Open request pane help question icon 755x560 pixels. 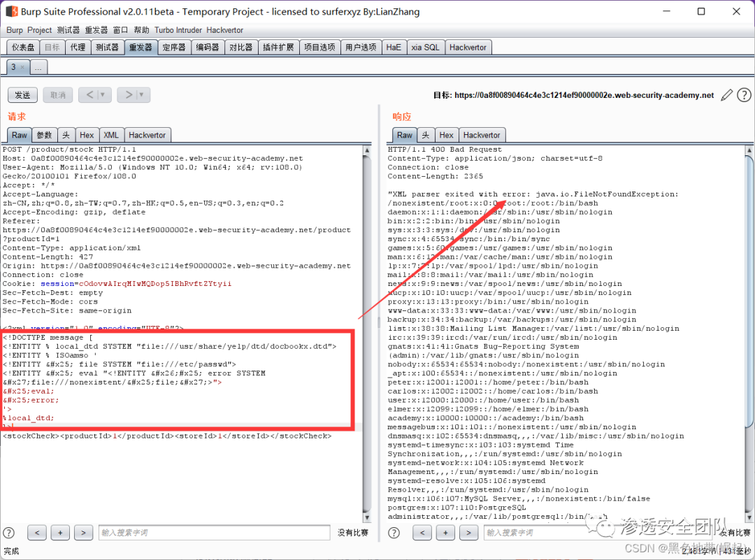tap(8, 533)
